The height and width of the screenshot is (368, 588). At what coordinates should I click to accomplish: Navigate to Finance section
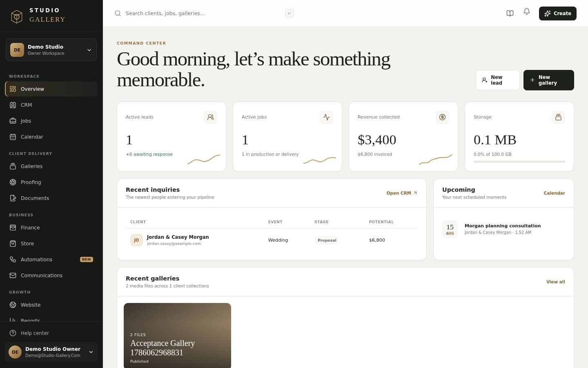pyautogui.click(x=51, y=228)
